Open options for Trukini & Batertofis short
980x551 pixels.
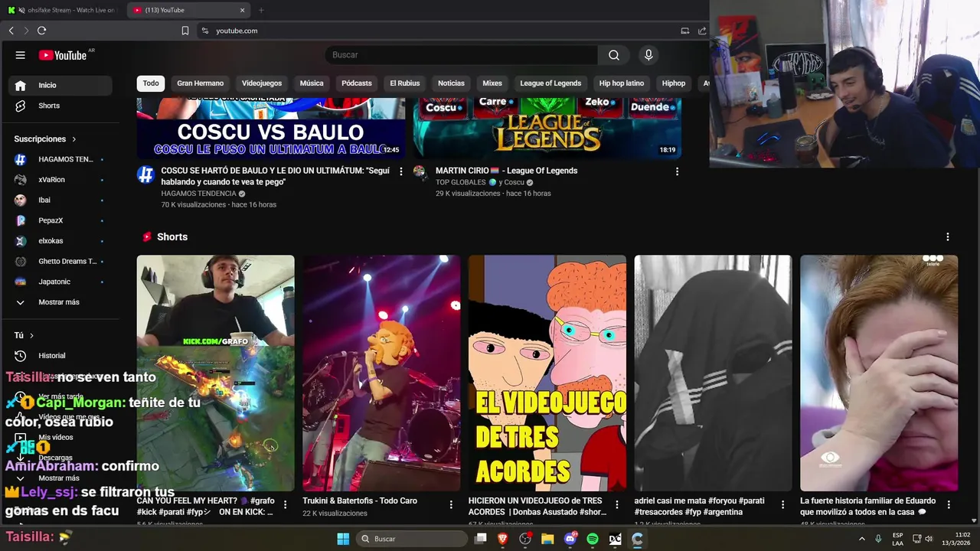(451, 504)
